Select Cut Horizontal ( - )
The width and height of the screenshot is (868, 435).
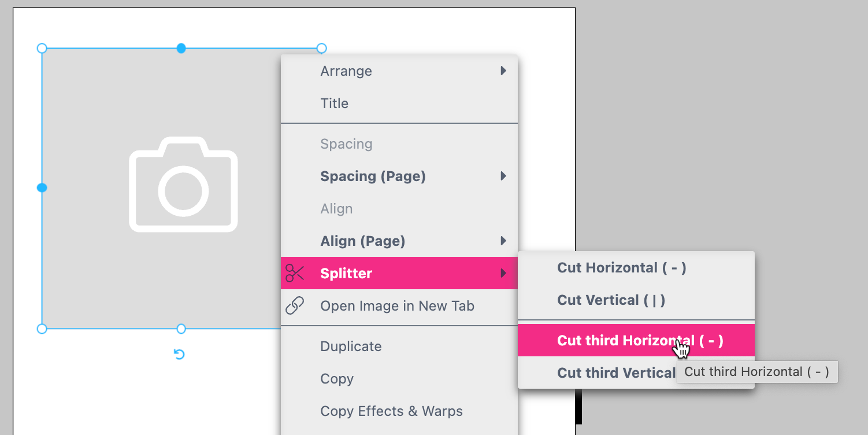tap(621, 267)
